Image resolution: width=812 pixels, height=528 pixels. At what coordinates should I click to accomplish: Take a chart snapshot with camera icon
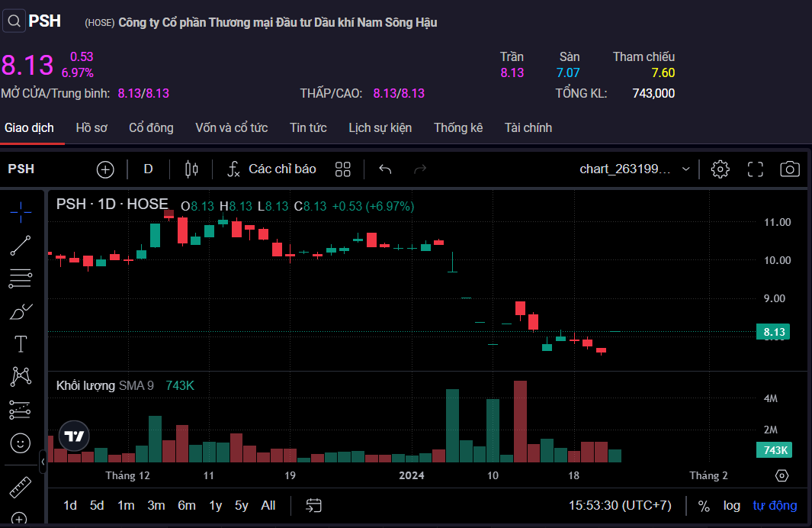pyautogui.click(x=790, y=169)
